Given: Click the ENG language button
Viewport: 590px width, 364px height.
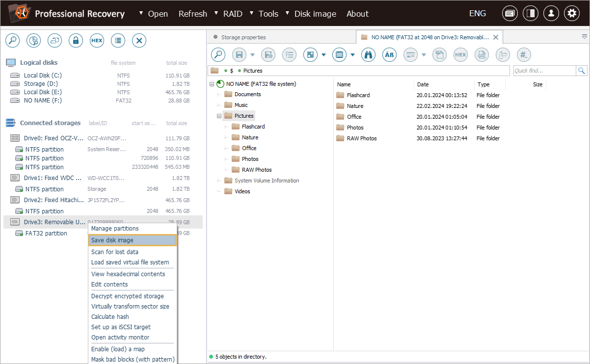Looking at the screenshot, I should [x=477, y=14].
